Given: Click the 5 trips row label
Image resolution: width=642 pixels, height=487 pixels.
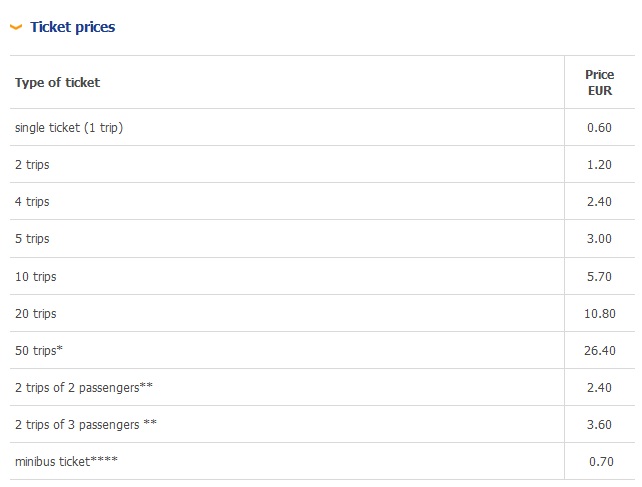Looking at the screenshot, I should (x=32, y=239).
